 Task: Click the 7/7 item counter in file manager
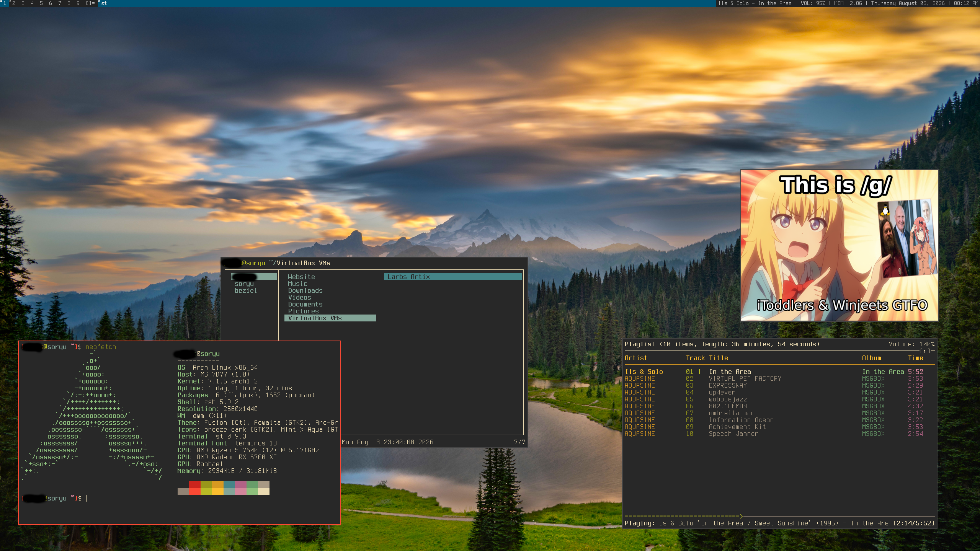(519, 442)
